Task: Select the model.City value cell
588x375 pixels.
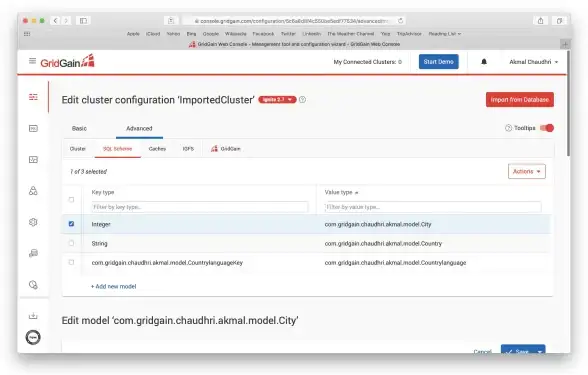Action: [378, 225]
